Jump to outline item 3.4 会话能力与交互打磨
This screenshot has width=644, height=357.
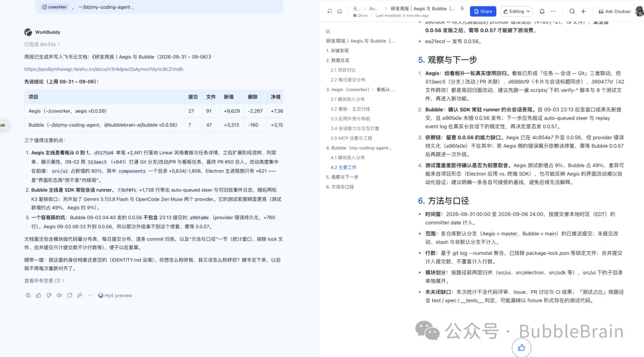(x=355, y=129)
